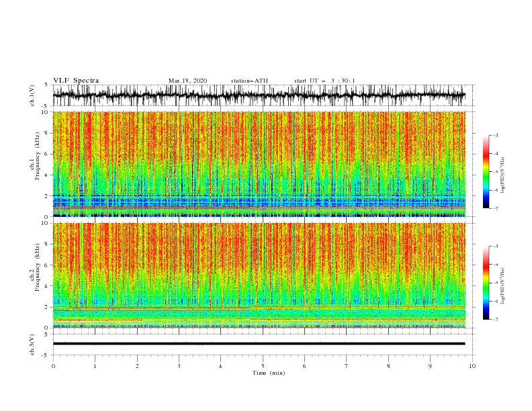The width and height of the screenshot is (532, 411).
Task: Click the "ch.3(V)" waveform axis label
Action: point(32,345)
